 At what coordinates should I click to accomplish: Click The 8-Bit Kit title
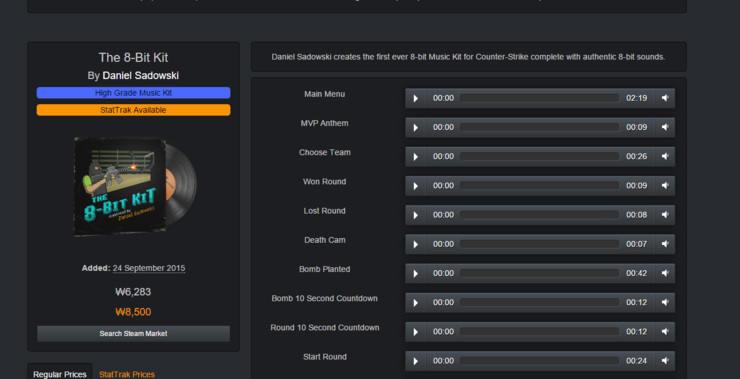134,58
